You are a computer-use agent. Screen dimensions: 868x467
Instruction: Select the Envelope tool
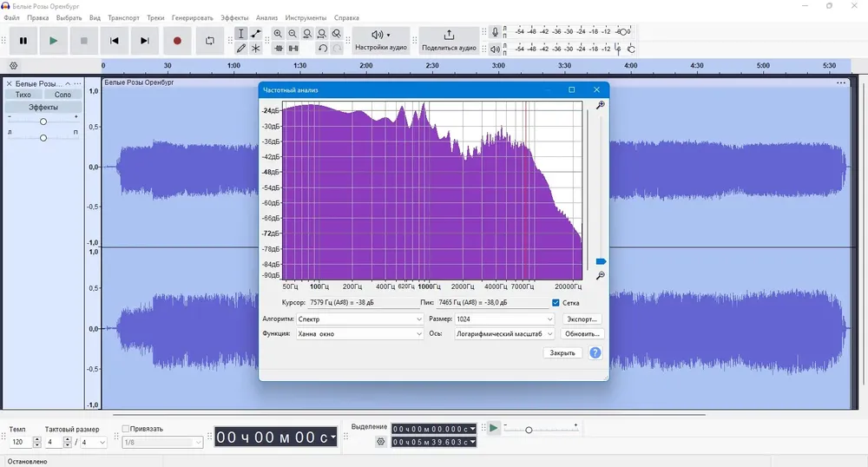pos(256,34)
